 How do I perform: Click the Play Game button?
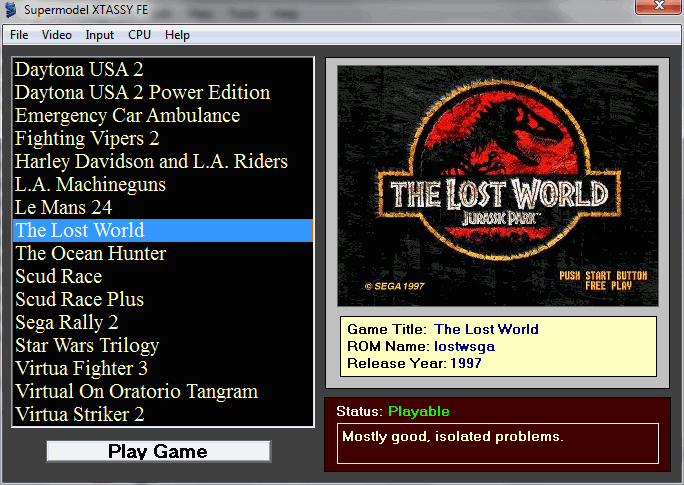point(158,451)
